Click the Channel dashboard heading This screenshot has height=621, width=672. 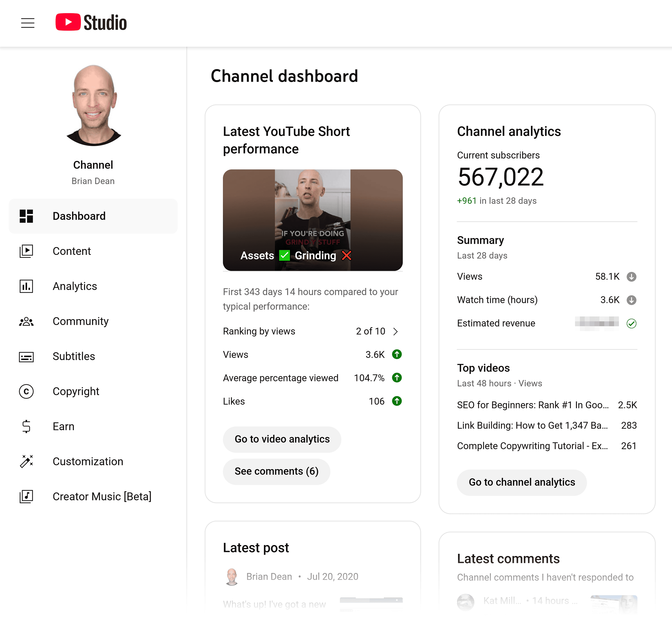point(284,76)
